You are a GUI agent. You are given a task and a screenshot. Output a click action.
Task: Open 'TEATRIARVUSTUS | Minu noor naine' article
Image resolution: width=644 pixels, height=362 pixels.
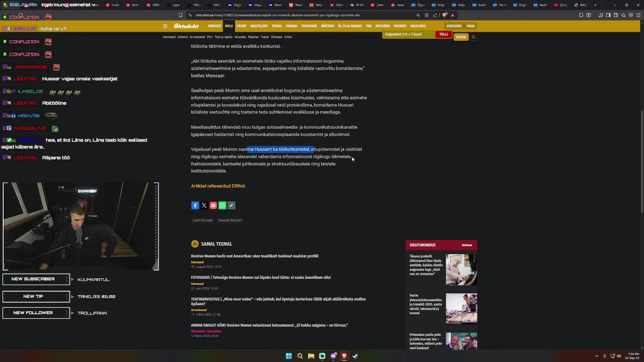278,301
